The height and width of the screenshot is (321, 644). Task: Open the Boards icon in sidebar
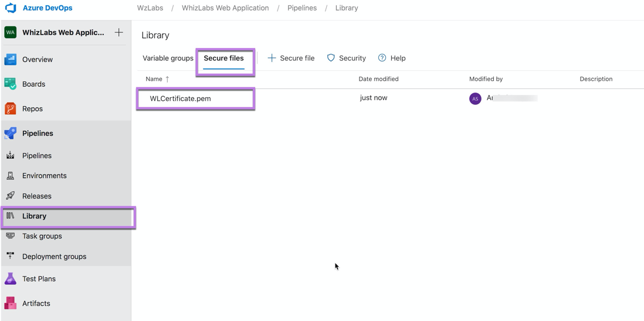(11, 84)
